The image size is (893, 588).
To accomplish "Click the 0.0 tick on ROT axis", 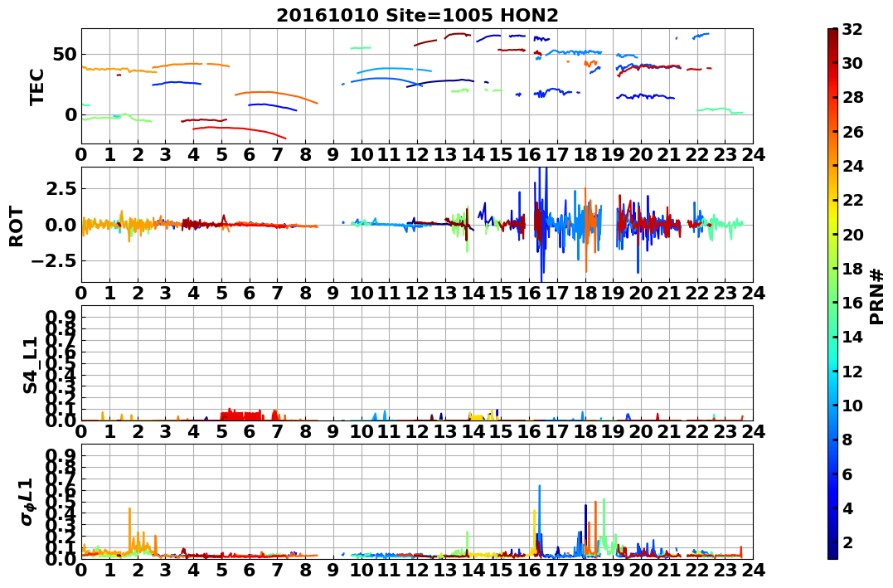I will click(x=61, y=225).
